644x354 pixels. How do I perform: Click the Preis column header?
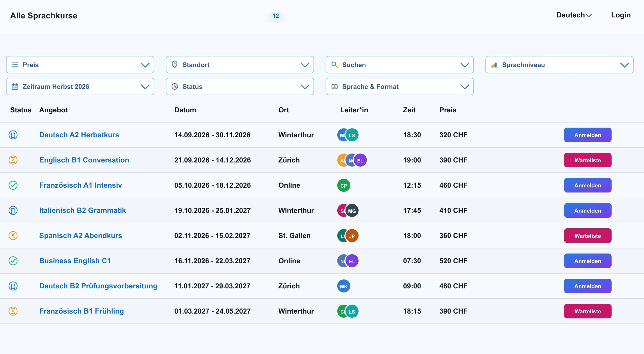[448, 110]
